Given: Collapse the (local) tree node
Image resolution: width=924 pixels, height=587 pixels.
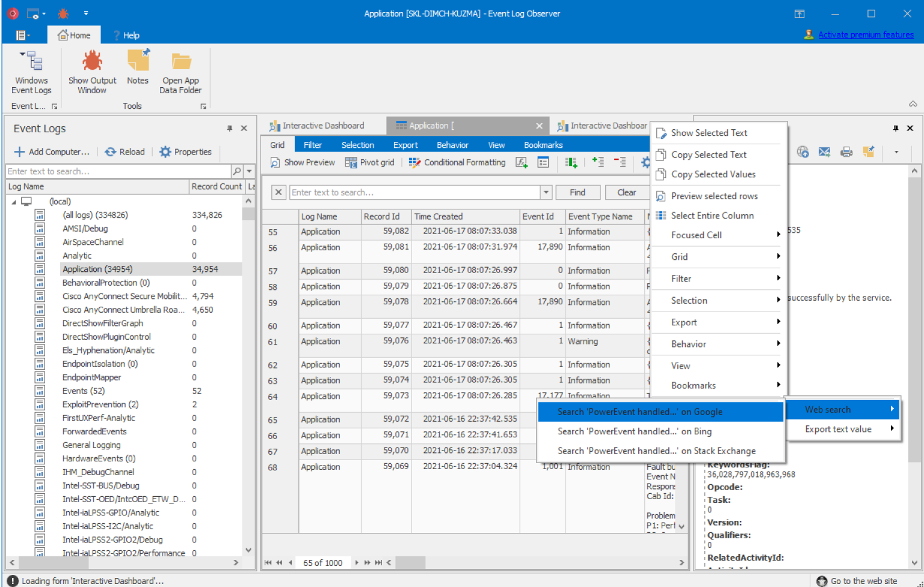Looking at the screenshot, I should click(x=13, y=201).
